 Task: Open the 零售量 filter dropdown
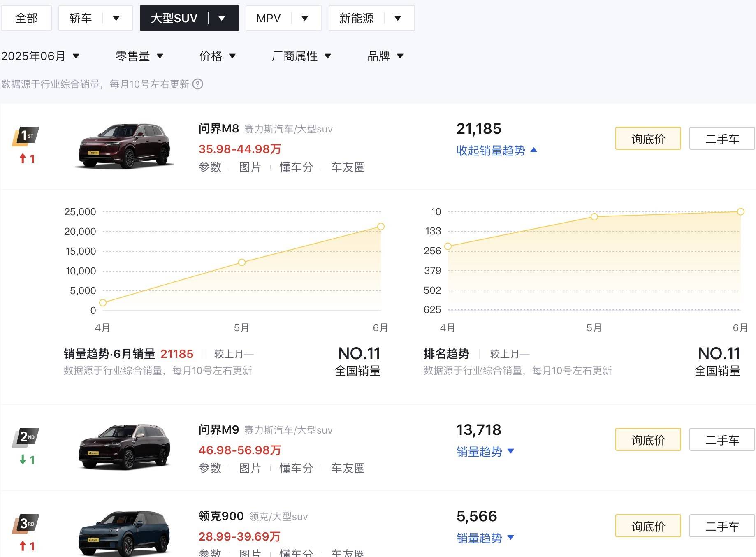coord(139,56)
